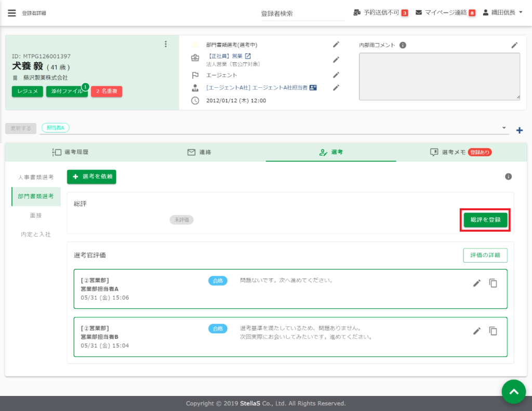Open the 織田信長 user menu
Viewport: 532px width, 411px height.
point(502,12)
